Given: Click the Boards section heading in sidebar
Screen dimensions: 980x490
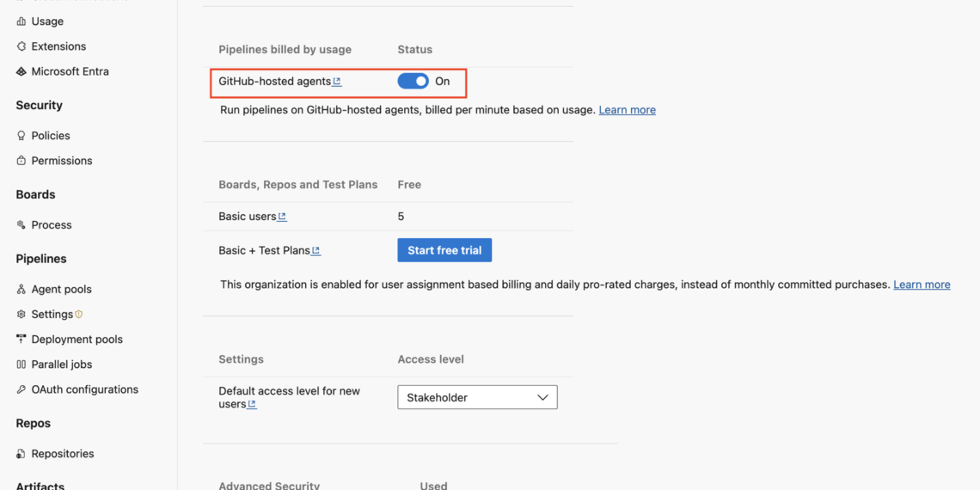Looking at the screenshot, I should pos(35,194).
